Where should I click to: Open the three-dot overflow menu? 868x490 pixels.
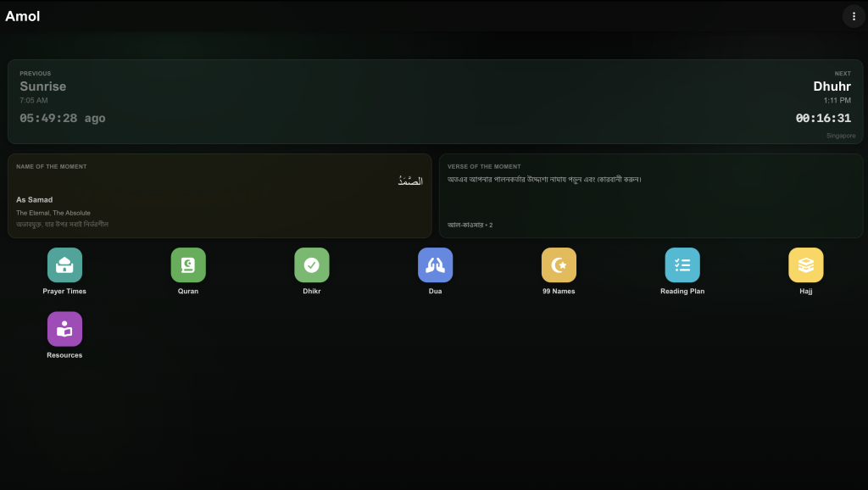point(854,17)
